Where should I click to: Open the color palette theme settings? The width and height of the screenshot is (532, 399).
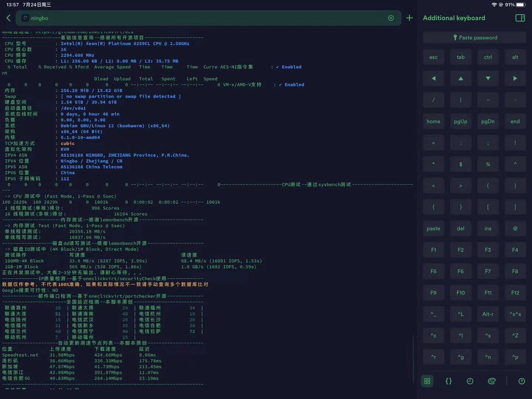point(491,381)
